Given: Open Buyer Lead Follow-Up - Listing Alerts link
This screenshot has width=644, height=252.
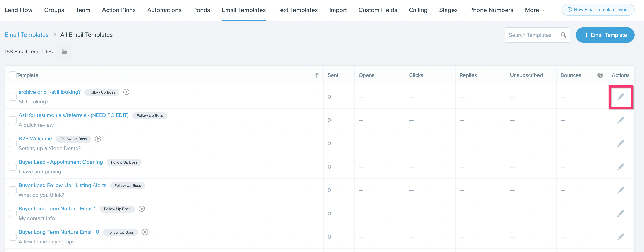Looking at the screenshot, I should pyautogui.click(x=62, y=185).
